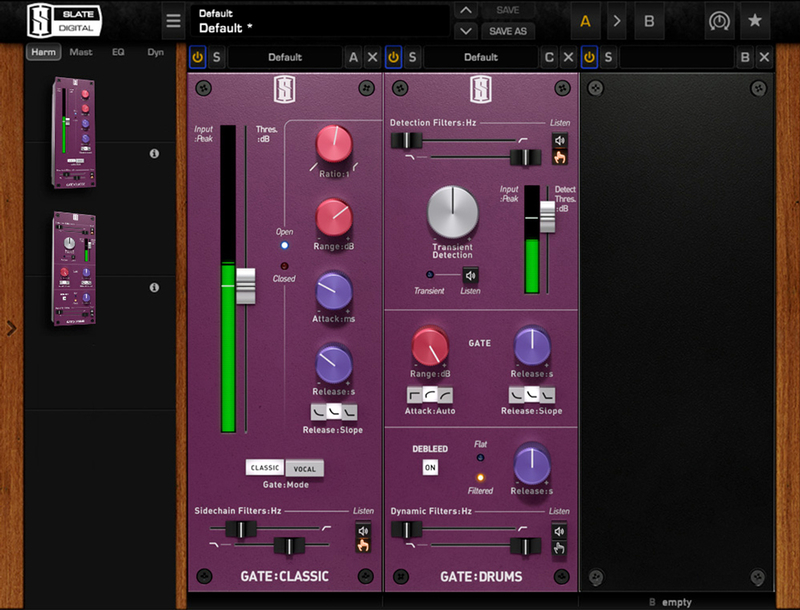Image resolution: width=800 pixels, height=610 pixels.
Task: Select the A comparison setting
Action: click(x=585, y=21)
